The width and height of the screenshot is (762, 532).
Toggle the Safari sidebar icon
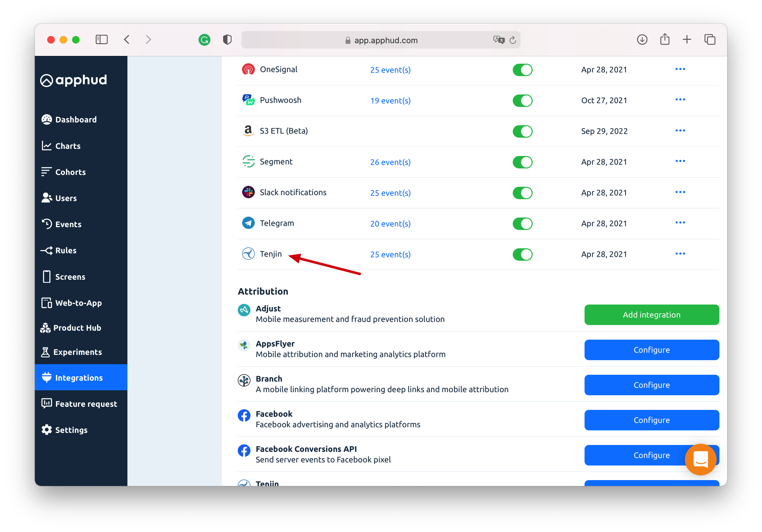102,39
